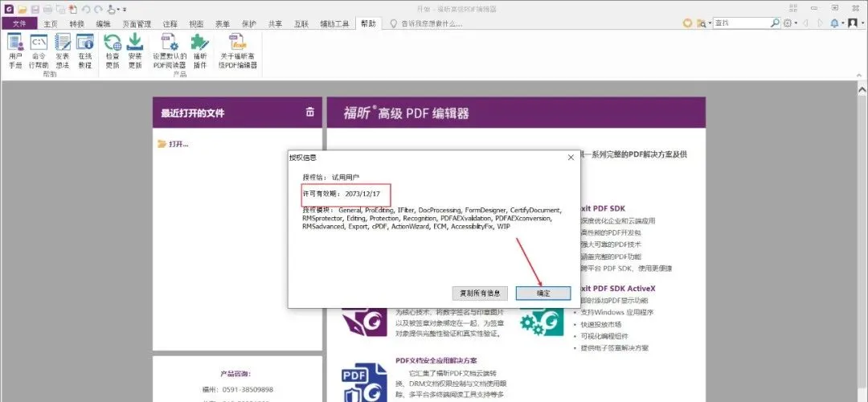Click 复制所有信息 button in dialog
868x402 pixels.
point(480,293)
